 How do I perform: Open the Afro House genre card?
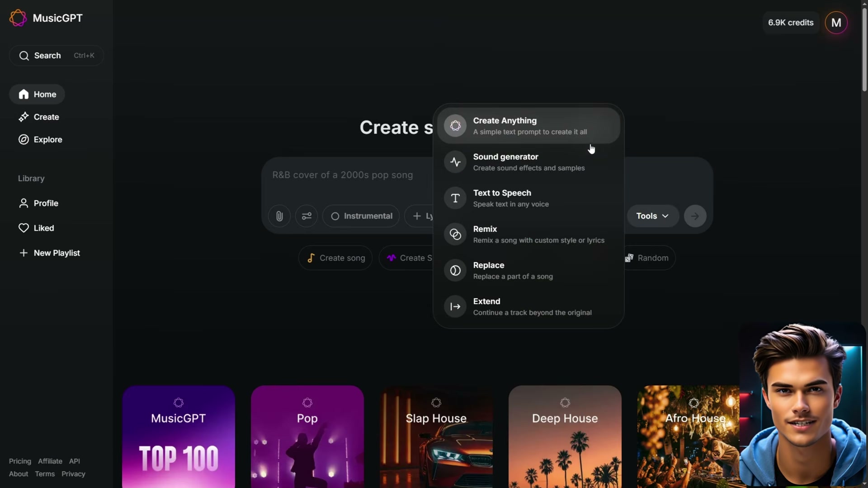point(689,436)
